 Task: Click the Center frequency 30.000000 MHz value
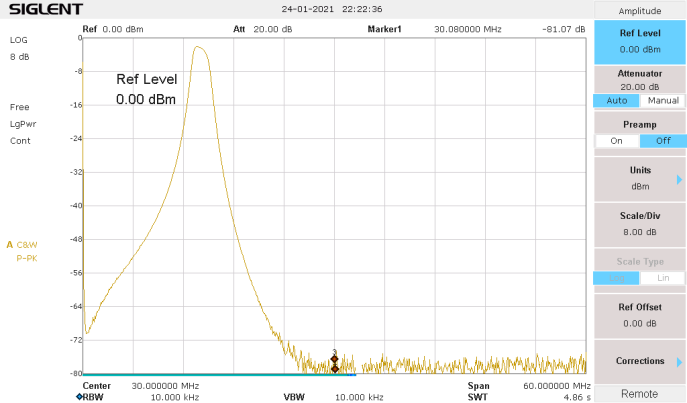point(165,385)
